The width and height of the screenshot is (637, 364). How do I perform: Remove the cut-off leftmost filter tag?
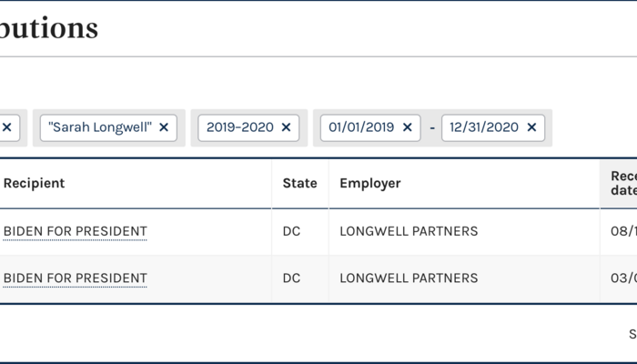pos(6,127)
